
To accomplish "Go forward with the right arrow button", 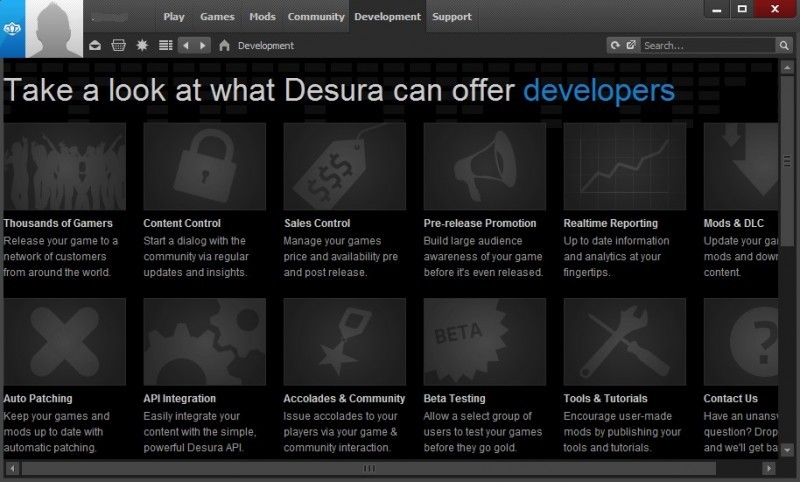I will click(x=203, y=45).
